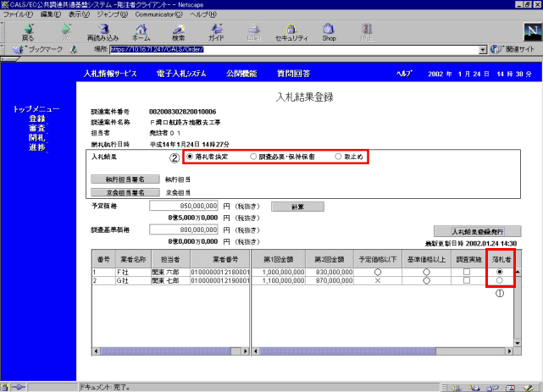This screenshot has height=392, width=543.
Task: Click the Reload (再読み込み) icon
Action: click(x=103, y=32)
